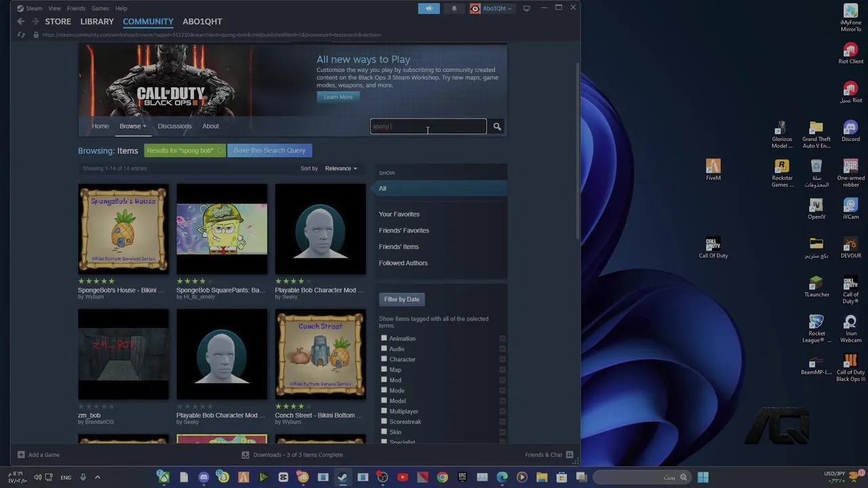Open the Grand Theft Auto V desktop shortcut
Screen dimensions: 868x488
pos(816,135)
